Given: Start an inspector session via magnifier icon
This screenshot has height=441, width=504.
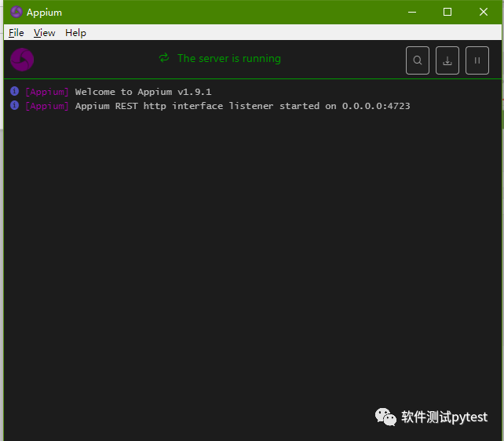Looking at the screenshot, I should tap(417, 60).
